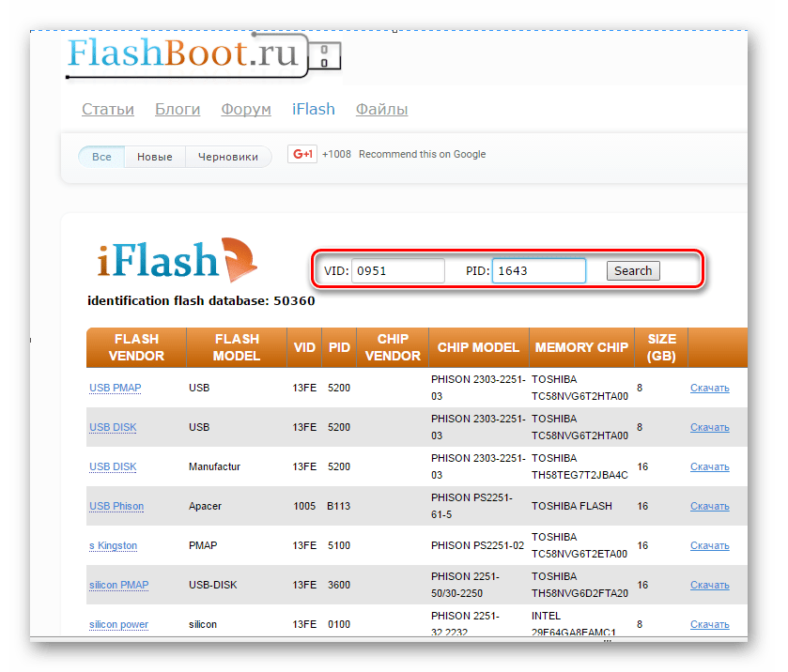This screenshot has width=788, height=672.
Task: Click Скачать in the s Kingston row
Action: pyautogui.click(x=710, y=545)
